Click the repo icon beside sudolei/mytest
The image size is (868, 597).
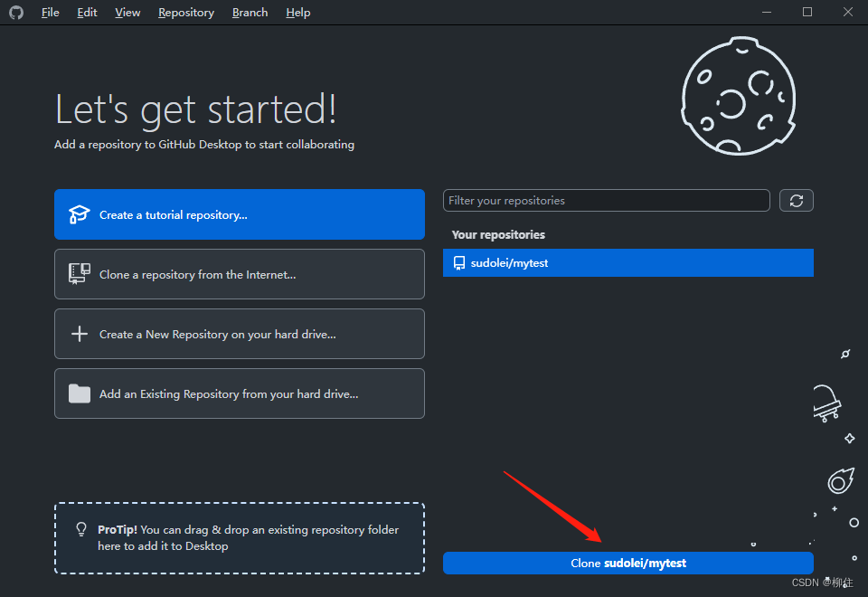459,263
